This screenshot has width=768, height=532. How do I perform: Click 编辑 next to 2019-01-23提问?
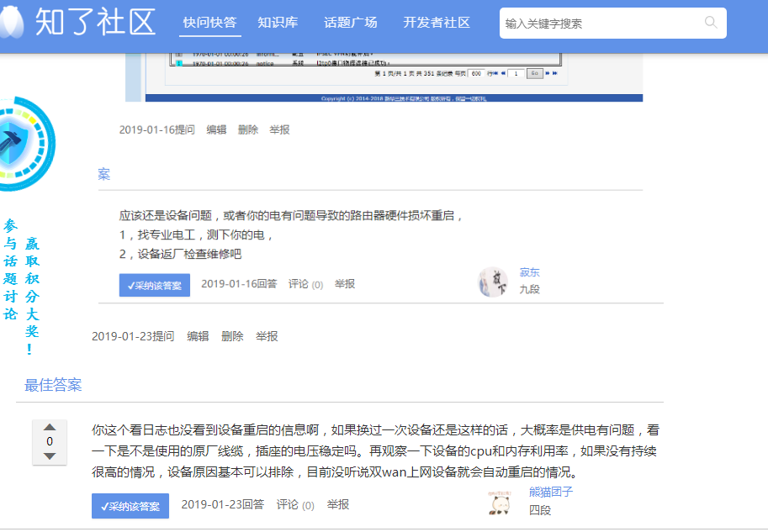(x=198, y=336)
